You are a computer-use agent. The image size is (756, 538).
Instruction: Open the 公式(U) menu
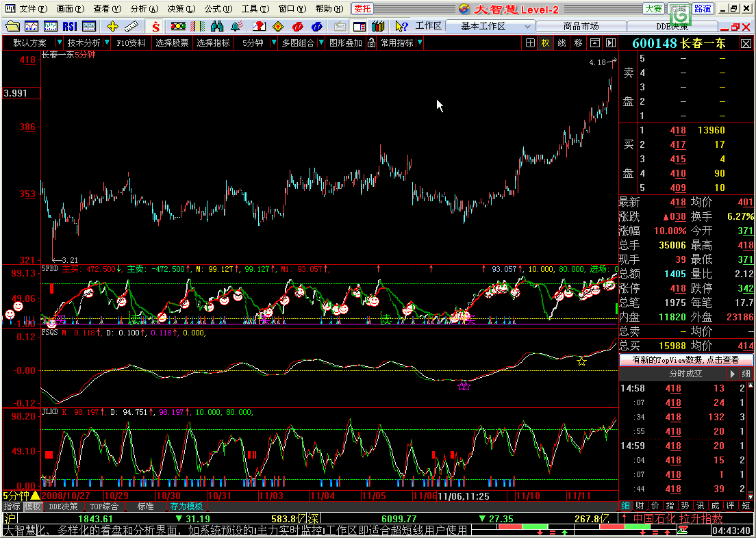(x=218, y=9)
